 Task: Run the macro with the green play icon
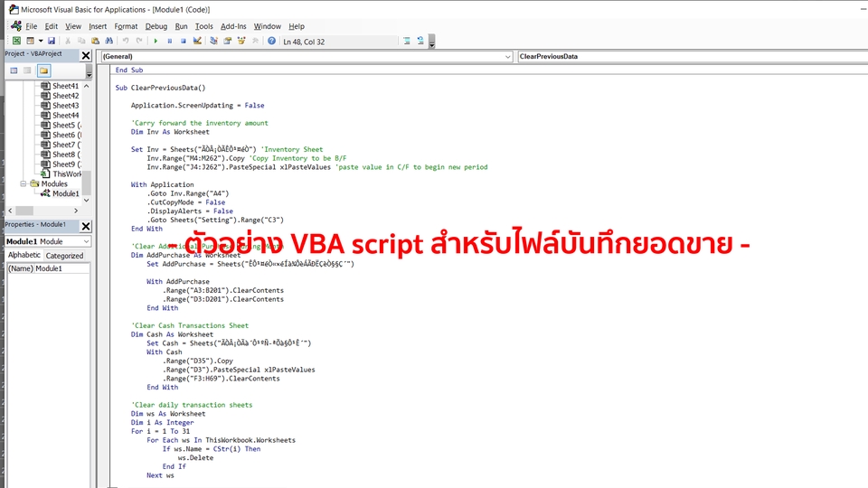click(156, 41)
